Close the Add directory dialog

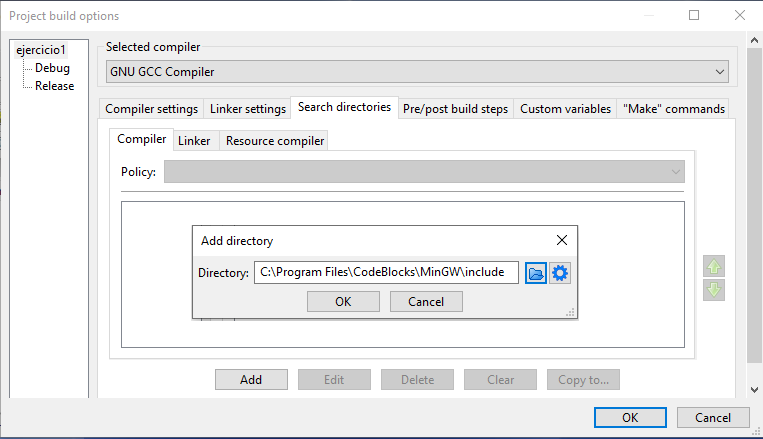tap(561, 240)
